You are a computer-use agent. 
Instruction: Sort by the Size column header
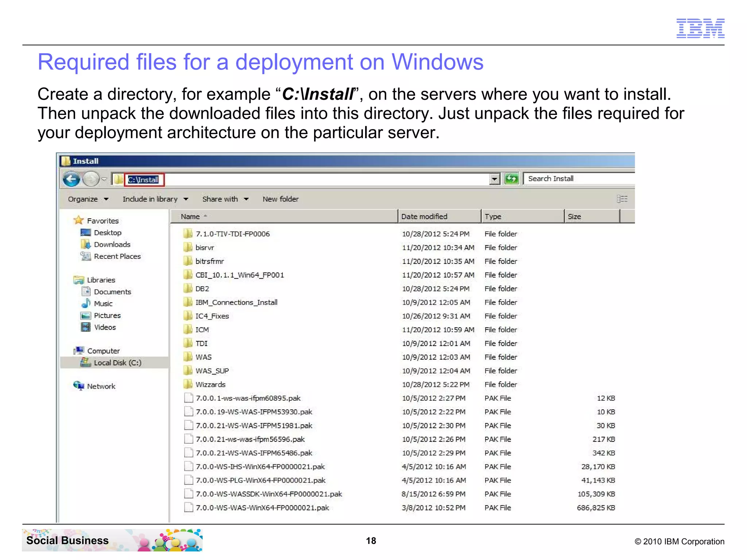tap(592, 216)
